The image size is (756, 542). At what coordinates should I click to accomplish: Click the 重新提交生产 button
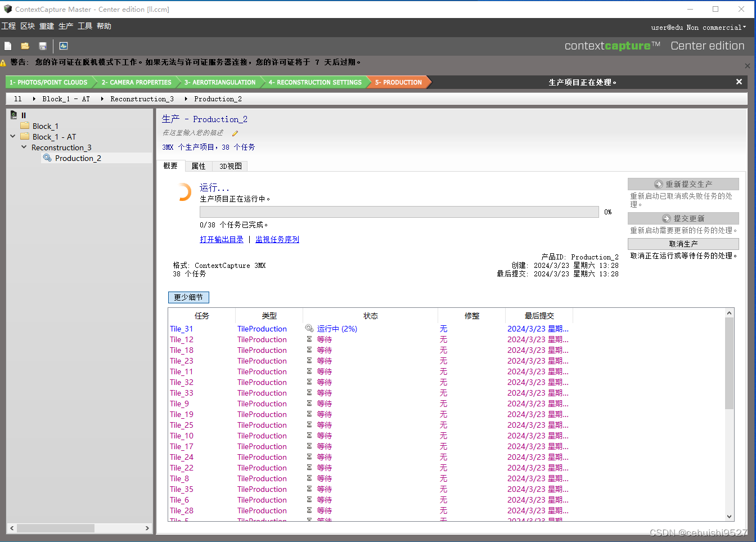point(683,184)
